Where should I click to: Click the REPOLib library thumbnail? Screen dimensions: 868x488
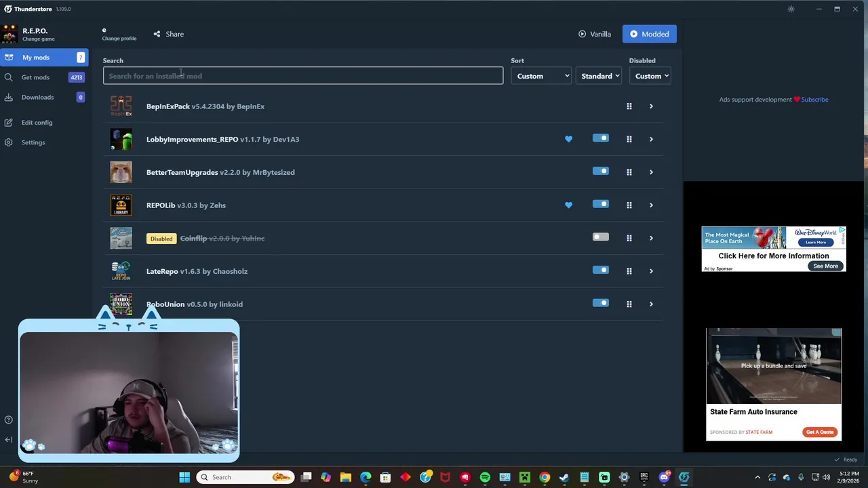[x=121, y=205]
